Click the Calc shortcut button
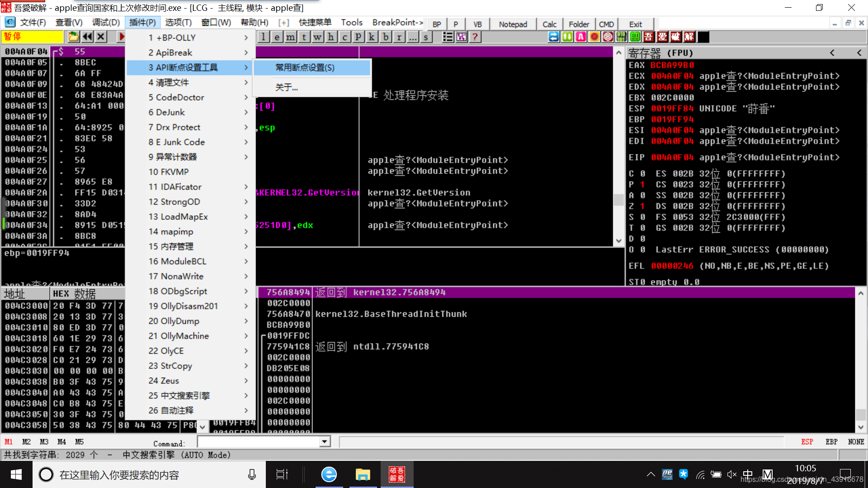This screenshot has width=868, height=488. [x=549, y=24]
